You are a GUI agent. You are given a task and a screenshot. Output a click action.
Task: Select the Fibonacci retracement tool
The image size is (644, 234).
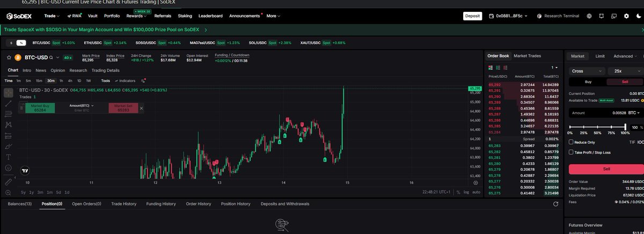point(9,114)
